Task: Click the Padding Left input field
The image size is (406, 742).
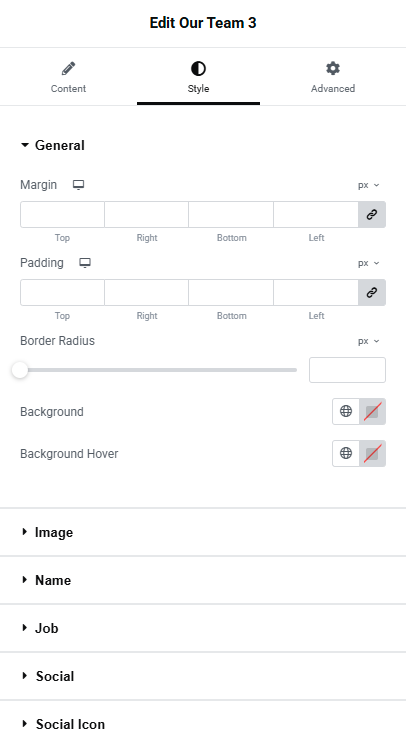Action: pos(316,292)
